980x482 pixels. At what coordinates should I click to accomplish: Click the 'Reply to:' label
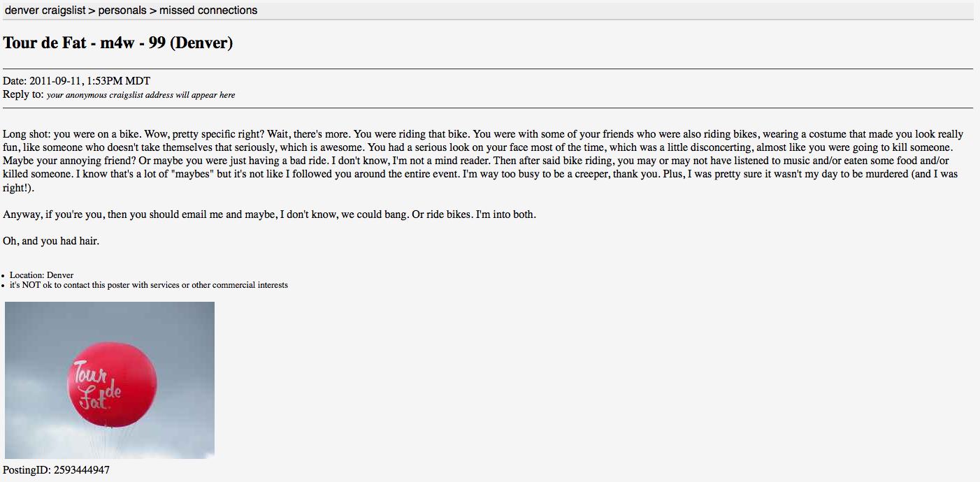pos(23,94)
